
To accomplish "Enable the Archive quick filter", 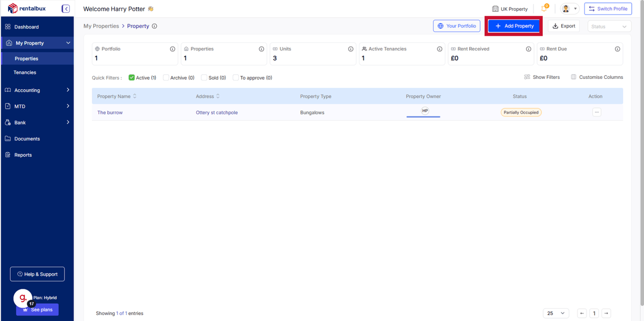I will click(166, 78).
